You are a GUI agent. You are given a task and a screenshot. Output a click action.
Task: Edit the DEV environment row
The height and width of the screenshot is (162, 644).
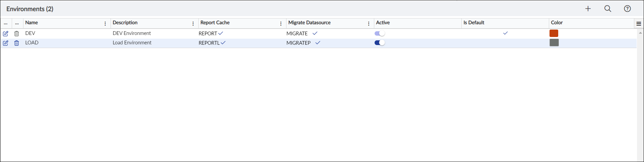(x=6, y=34)
